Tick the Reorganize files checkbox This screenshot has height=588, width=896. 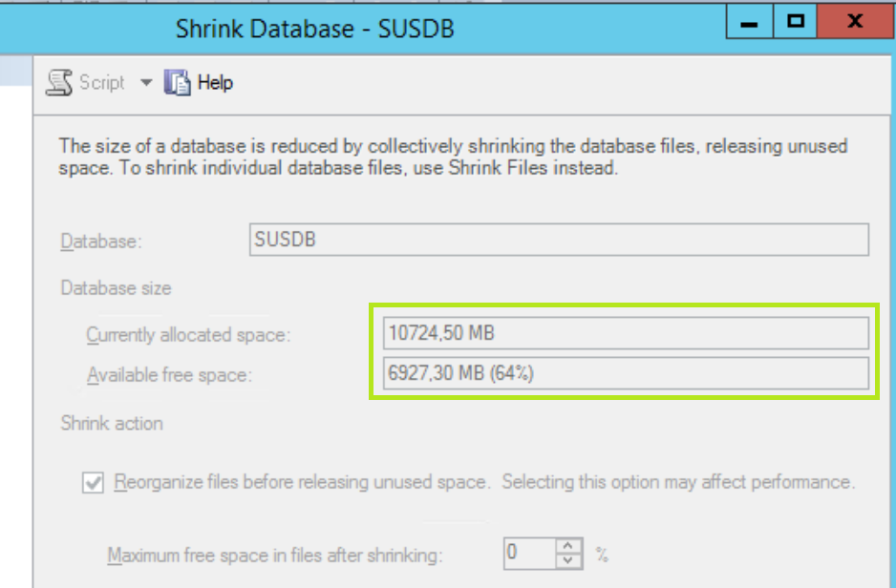coord(93,483)
